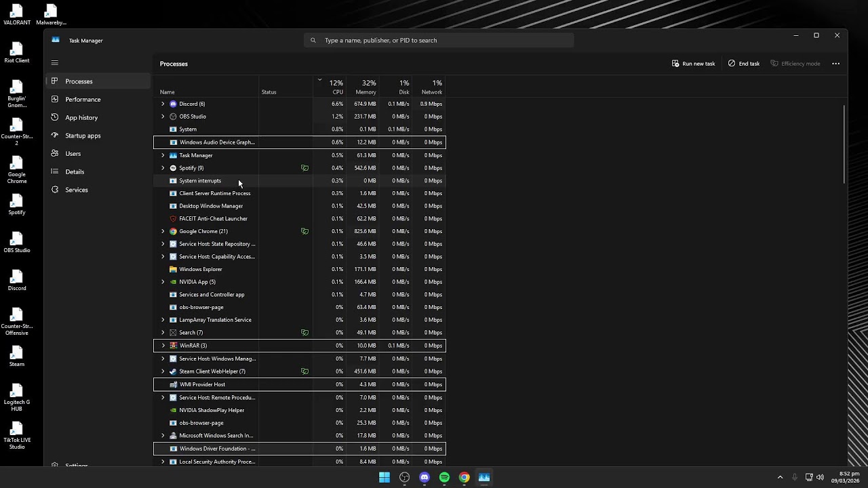Expand the NVIDIA App (5) process group
868x488 pixels.
[163, 282]
